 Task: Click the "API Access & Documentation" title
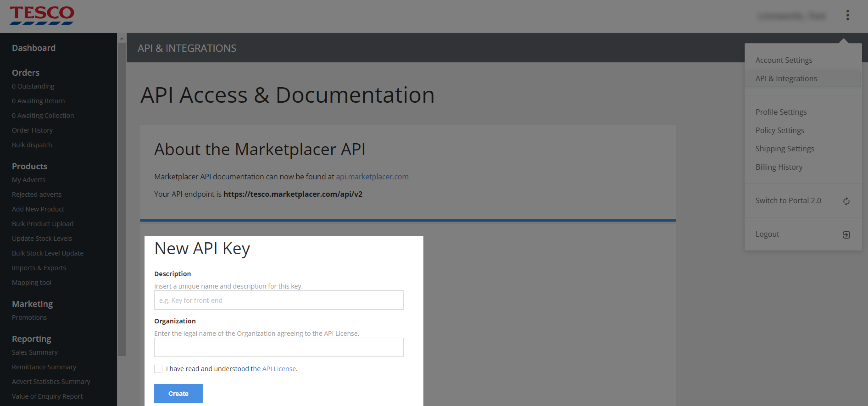click(287, 95)
